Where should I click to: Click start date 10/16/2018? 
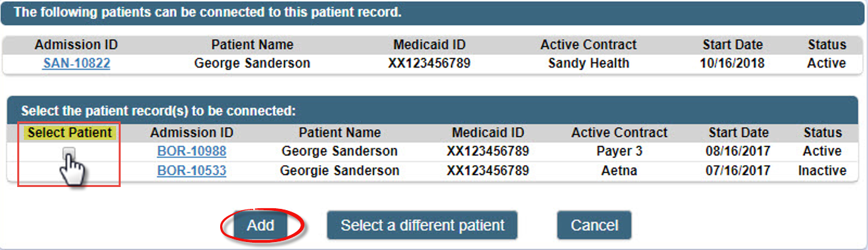732,64
